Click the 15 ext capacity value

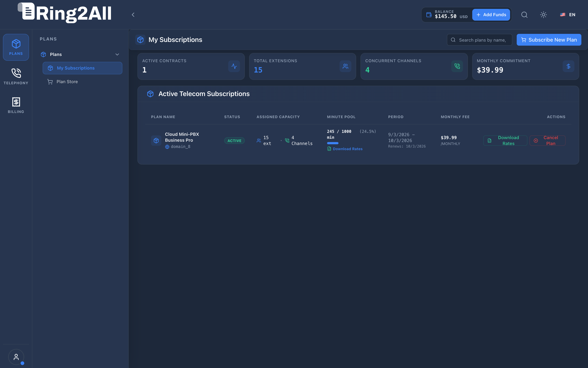click(x=267, y=140)
